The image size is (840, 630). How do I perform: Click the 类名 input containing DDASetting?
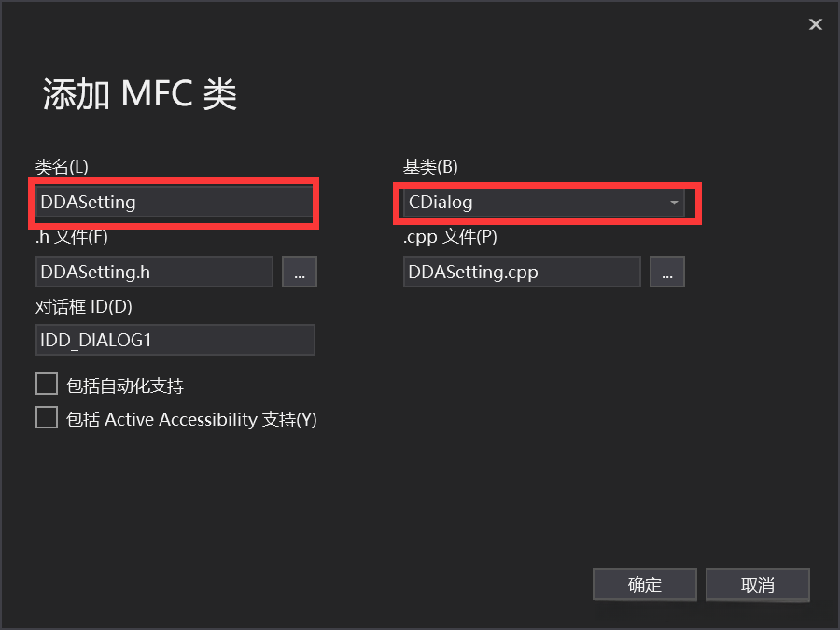[x=175, y=202]
